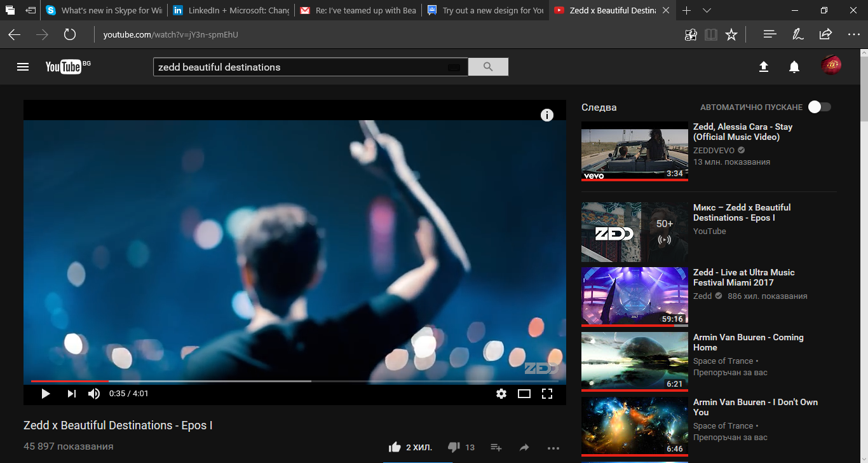The width and height of the screenshot is (868, 463).
Task: Open the Ultra Music Festival Miami thumbnail
Action: pyautogui.click(x=635, y=297)
